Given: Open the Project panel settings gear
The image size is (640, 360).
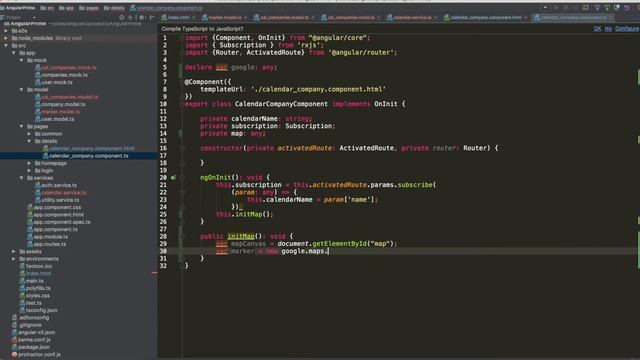Looking at the screenshot, I should (142, 18).
